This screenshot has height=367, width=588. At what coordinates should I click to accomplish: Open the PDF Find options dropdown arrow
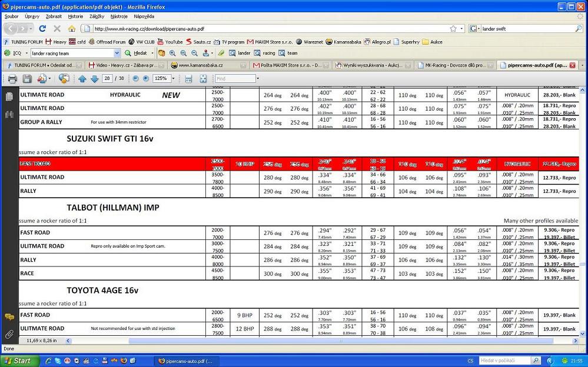point(258,78)
